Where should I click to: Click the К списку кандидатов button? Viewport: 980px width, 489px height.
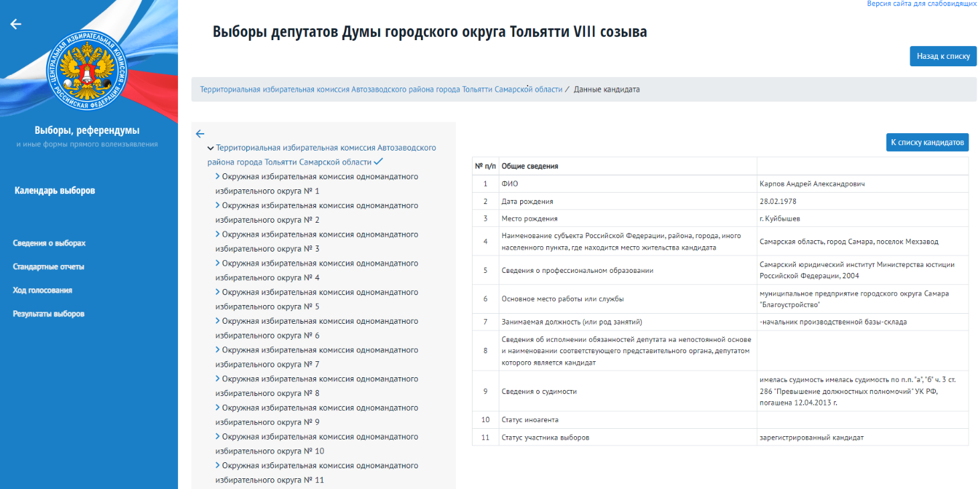point(927,142)
